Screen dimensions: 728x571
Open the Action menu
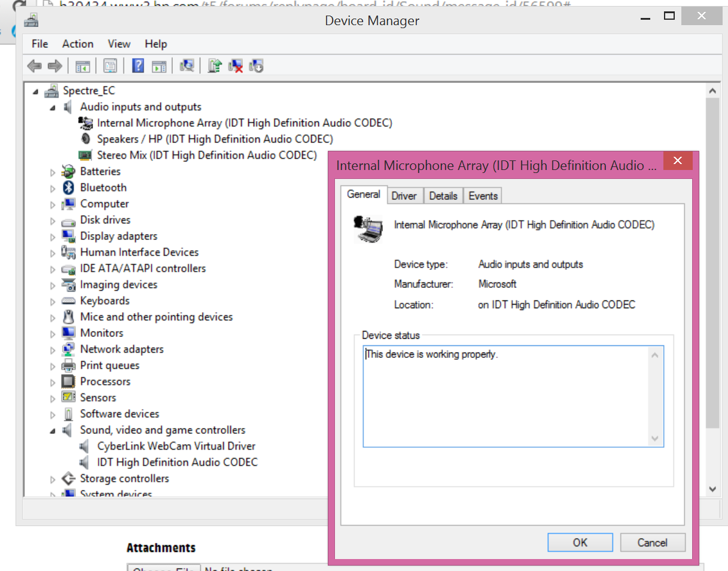[x=78, y=44]
